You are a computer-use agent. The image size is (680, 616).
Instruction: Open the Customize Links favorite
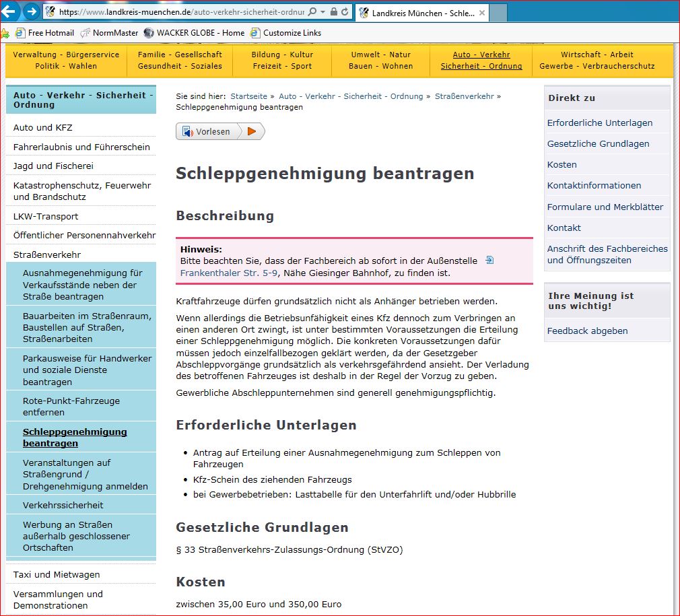[x=286, y=33]
